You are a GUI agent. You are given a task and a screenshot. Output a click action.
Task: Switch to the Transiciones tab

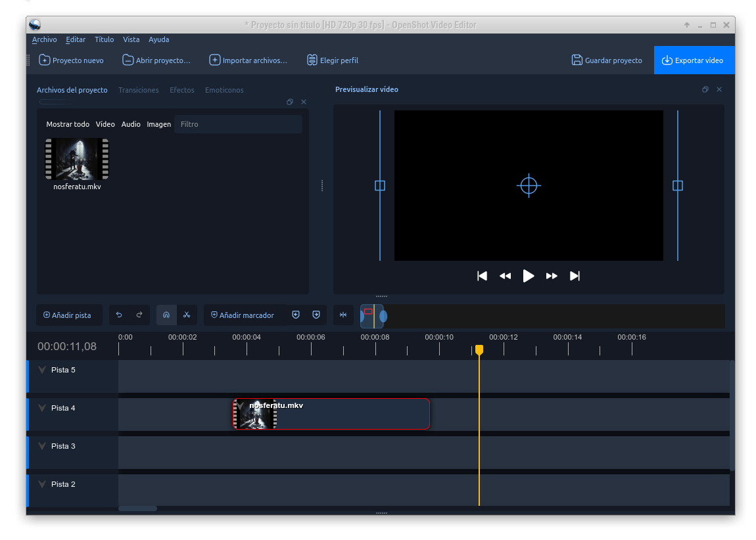point(138,90)
